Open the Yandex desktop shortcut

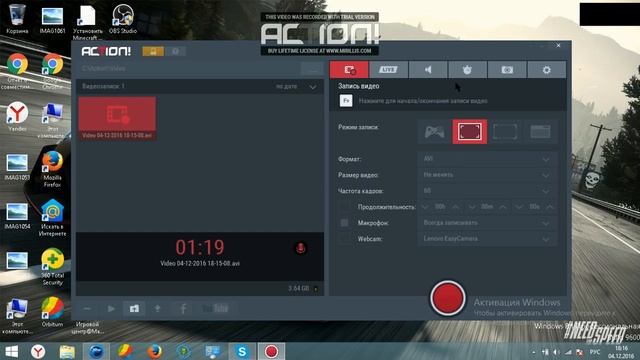click(17, 116)
